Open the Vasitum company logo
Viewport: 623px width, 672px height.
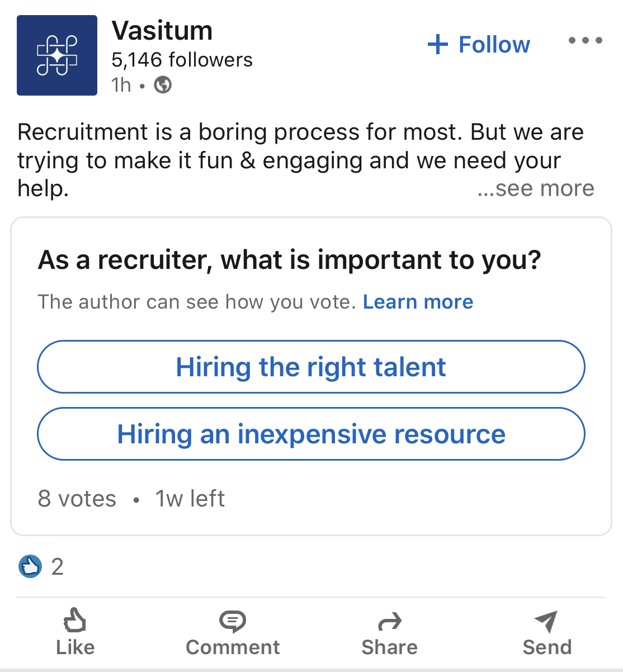coord(57,55)
